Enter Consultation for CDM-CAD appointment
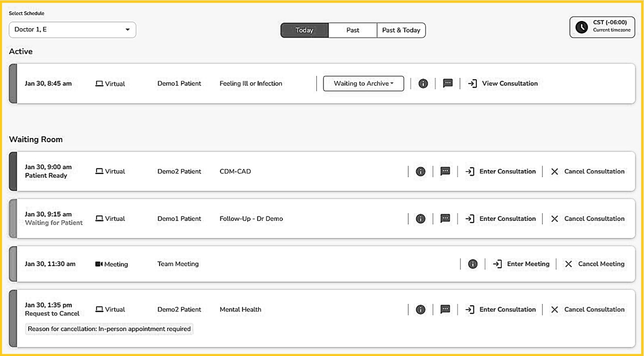The height and width of the screenshot is (356, 644). (x=501, y=172)
